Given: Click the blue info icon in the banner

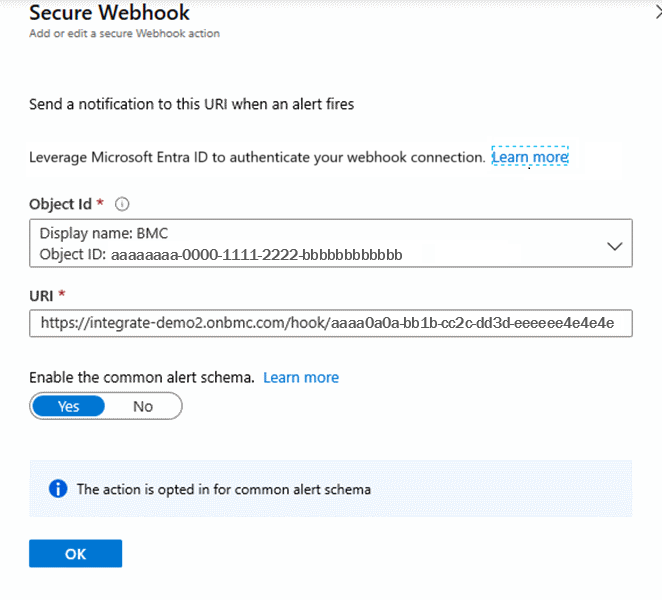Looking at the screenshot, I should 57,489.
